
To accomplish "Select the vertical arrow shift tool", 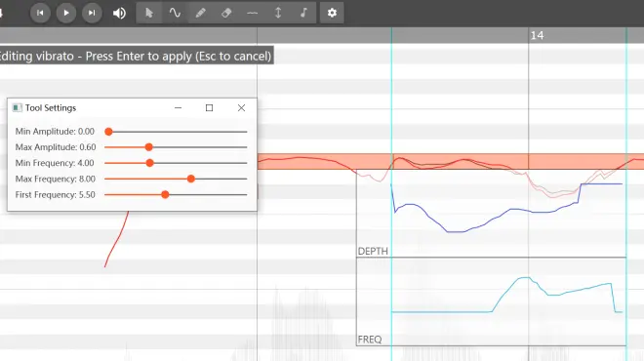I will tap(278, 13).
